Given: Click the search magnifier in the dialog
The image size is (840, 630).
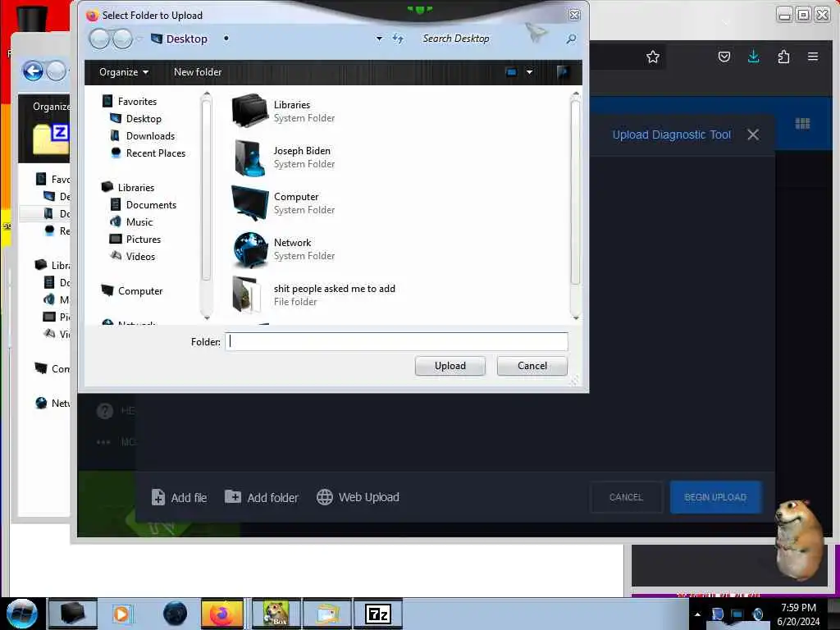Looking at the screenshot, I should (571, 39).
